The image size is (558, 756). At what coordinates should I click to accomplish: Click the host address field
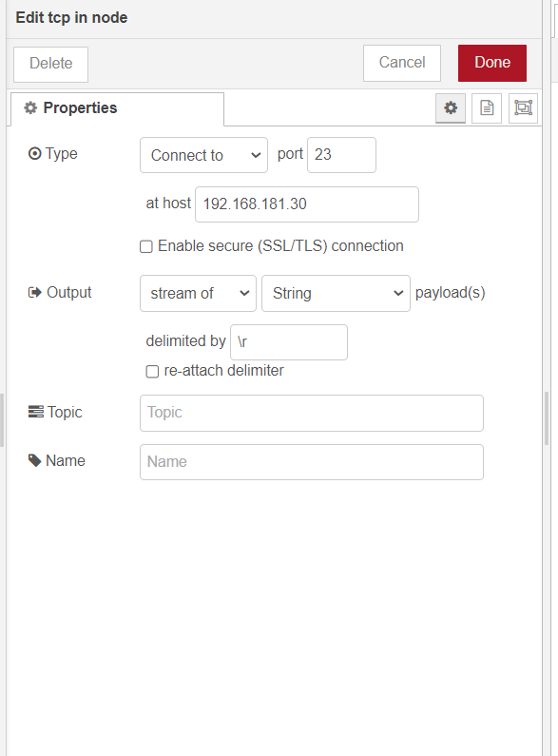pos(307,204)
